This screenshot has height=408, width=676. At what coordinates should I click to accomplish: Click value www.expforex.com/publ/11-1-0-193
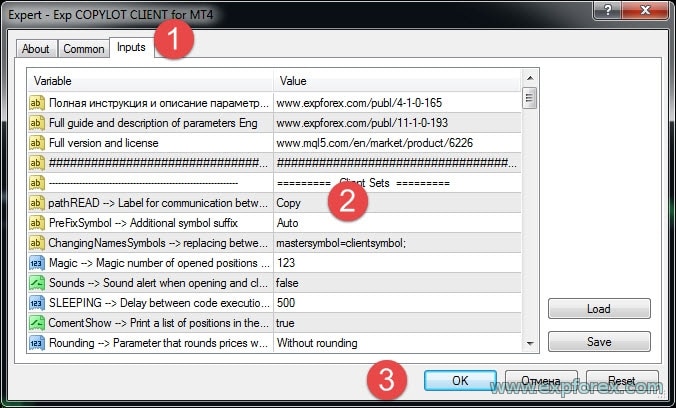[362, 123]
